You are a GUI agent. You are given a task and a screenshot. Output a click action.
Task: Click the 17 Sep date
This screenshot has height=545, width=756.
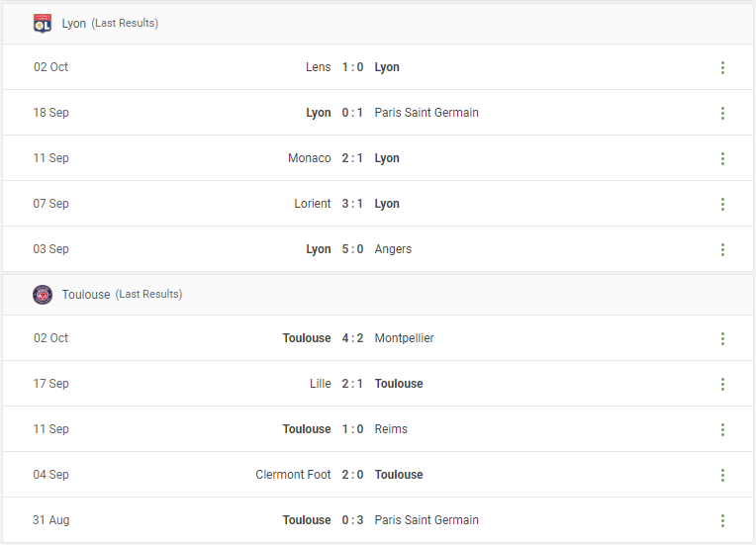pyautogui.click(x=50, y=384)
